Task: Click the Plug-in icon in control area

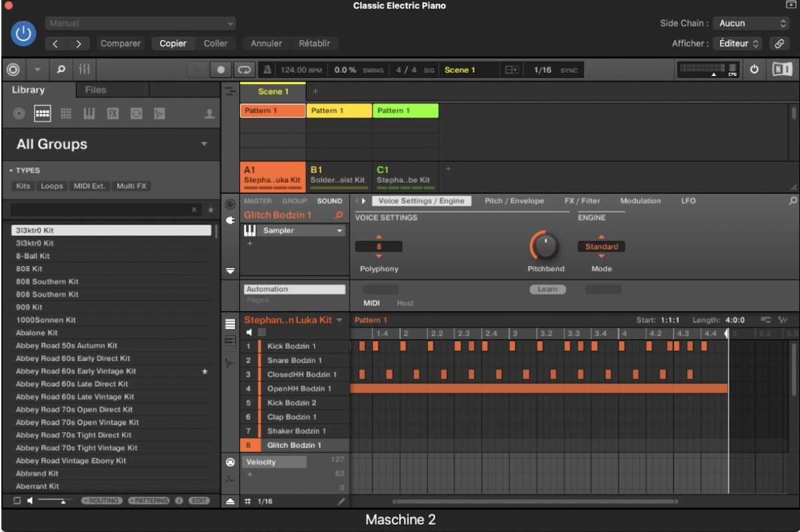Action: 231,220
